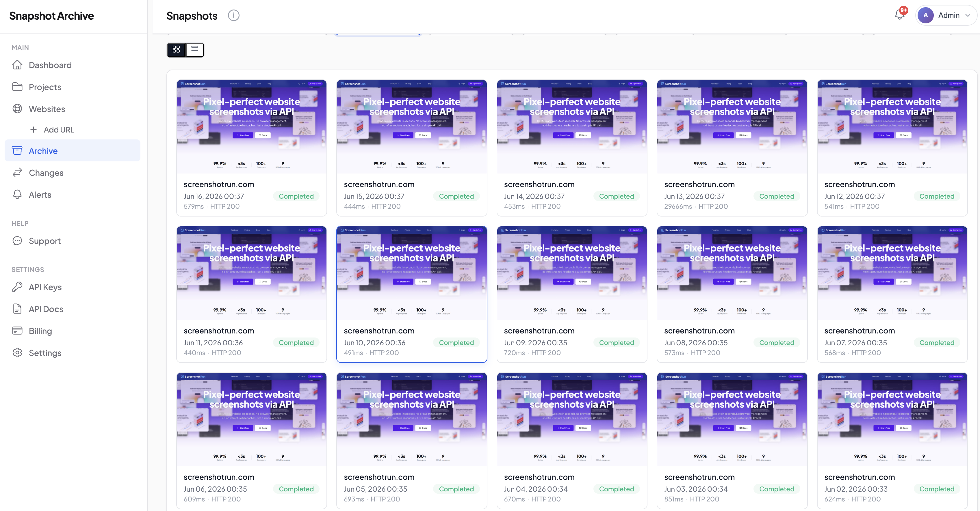Screen dimensions: 980x511
Task: Click the Snapshots page heading
Action: pos(192,16)
